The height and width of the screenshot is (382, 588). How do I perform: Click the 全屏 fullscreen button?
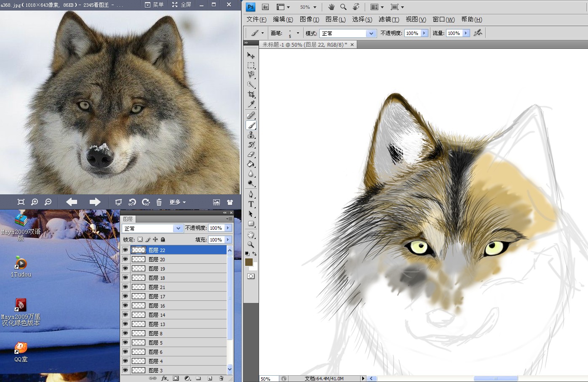click(x=182, y=5)
